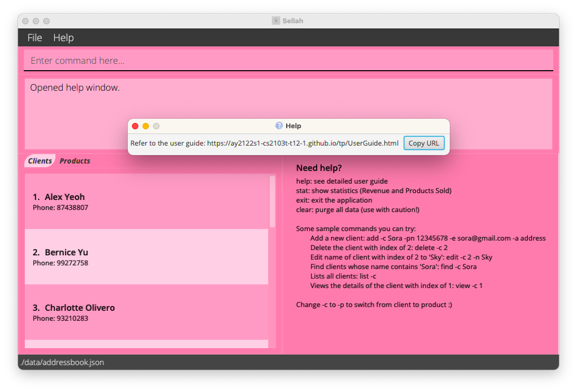Switch to the Products tab
The height and width of the screenshot is (392, 577).
[75, 161]
